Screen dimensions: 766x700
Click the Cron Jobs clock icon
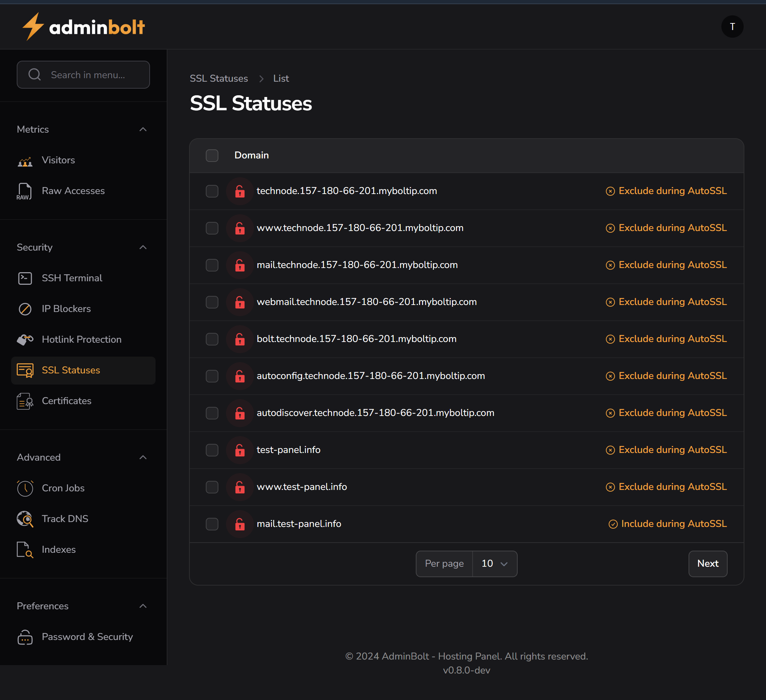pyautogui.click(x=25, y=488)
